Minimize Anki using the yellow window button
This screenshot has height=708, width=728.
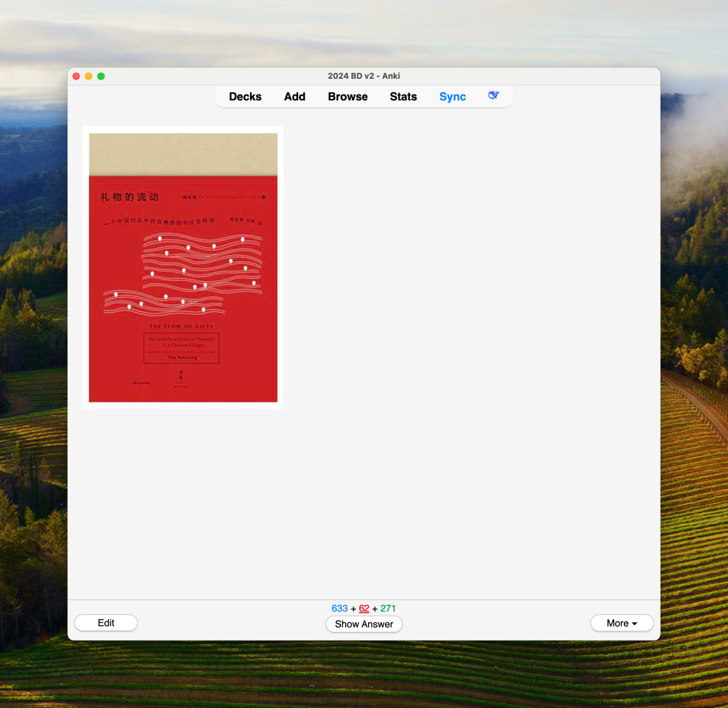[x=89, y=76]
